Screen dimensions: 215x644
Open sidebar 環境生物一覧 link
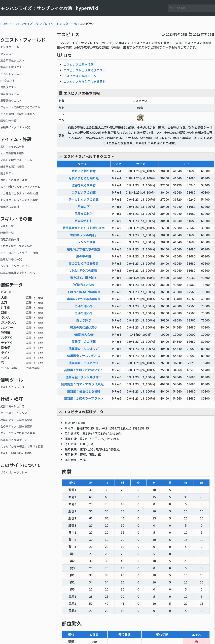(9, 121)
